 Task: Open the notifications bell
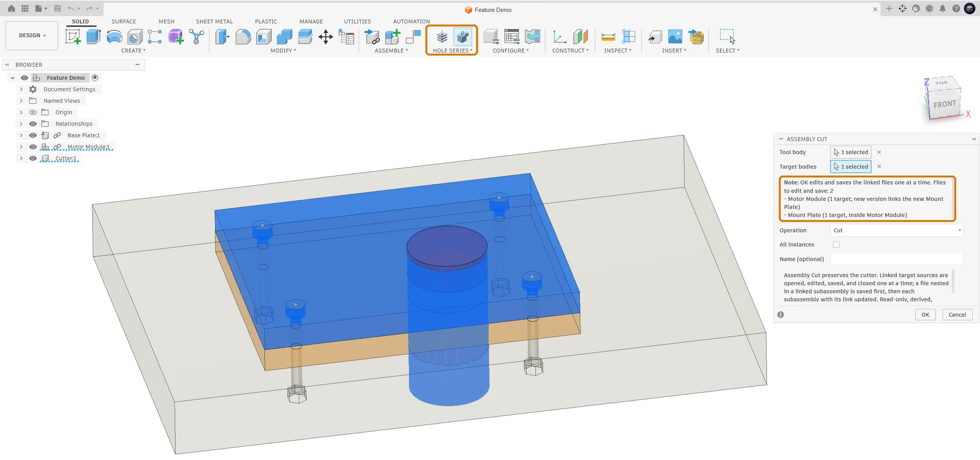tap(942, 8)
